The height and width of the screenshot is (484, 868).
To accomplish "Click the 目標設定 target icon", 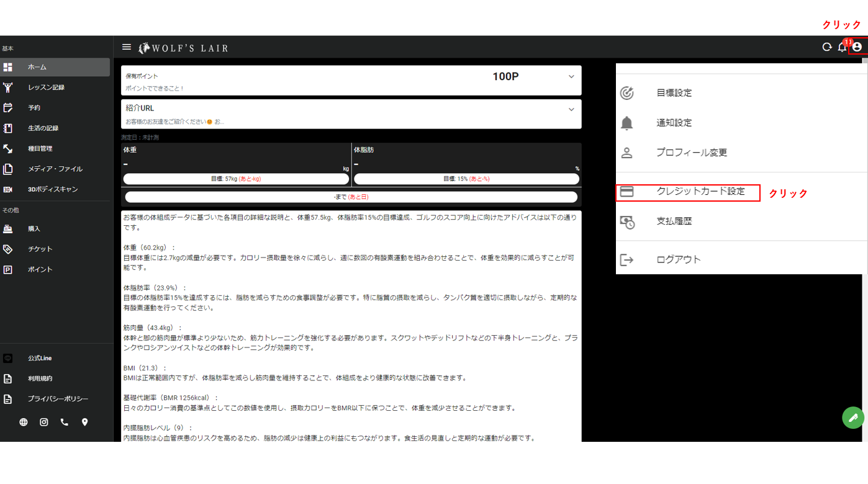I will (627, 93).
